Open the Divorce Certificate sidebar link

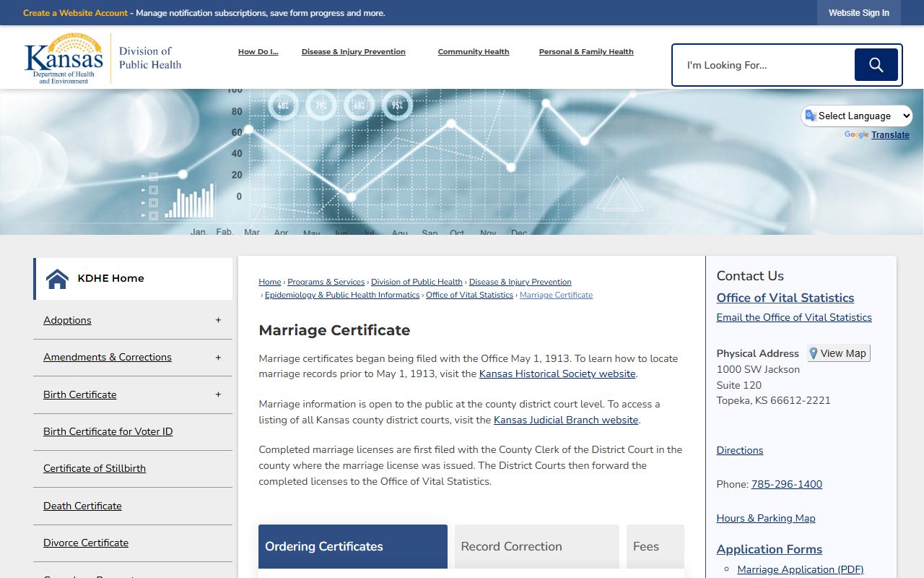point(86,543)
